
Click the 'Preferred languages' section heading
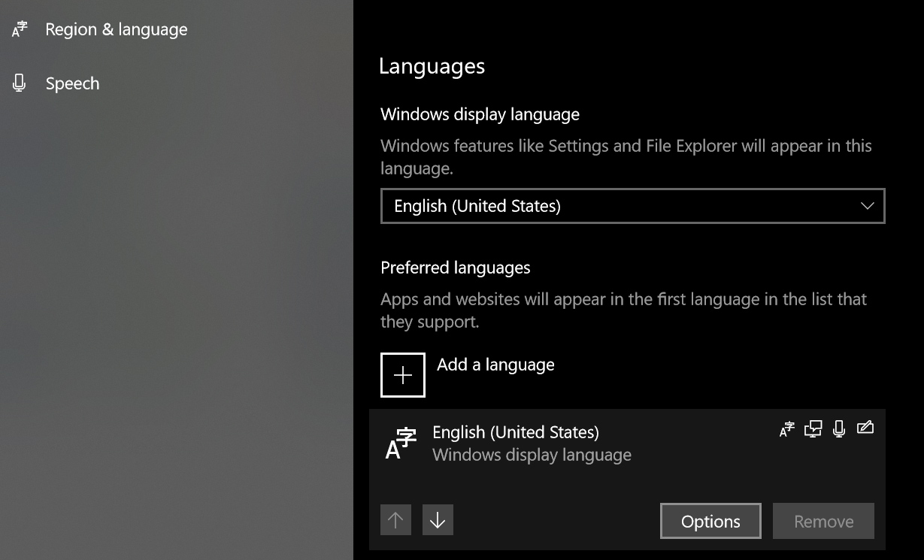(x=455, y=268)
